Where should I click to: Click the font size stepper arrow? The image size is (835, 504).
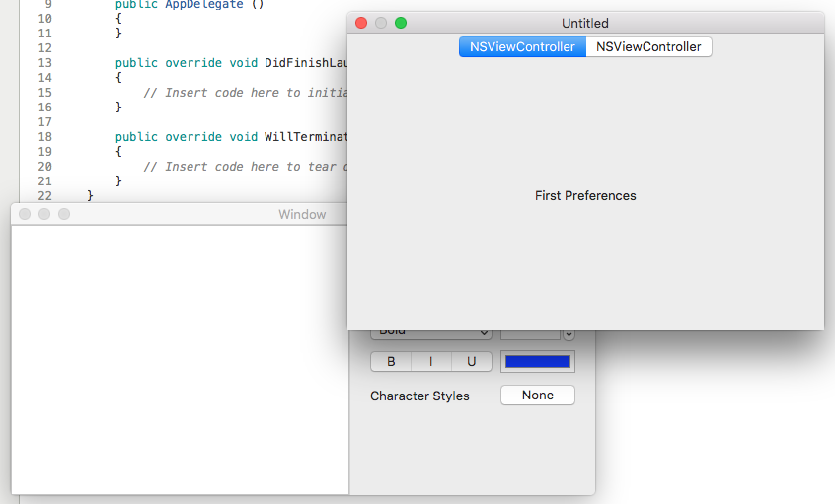click(569, 334)
